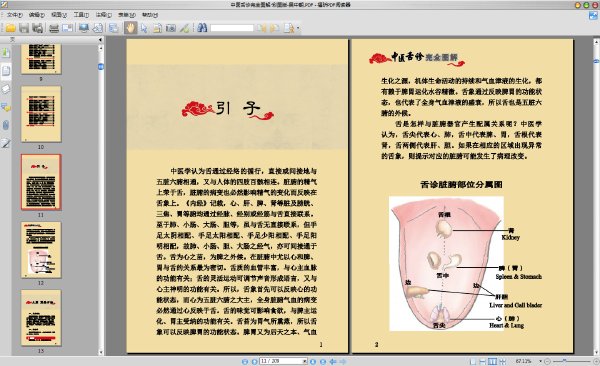This screenshot has width=600, height=366.
Task: Open the Tools menu
Action: tap(81, 15)
